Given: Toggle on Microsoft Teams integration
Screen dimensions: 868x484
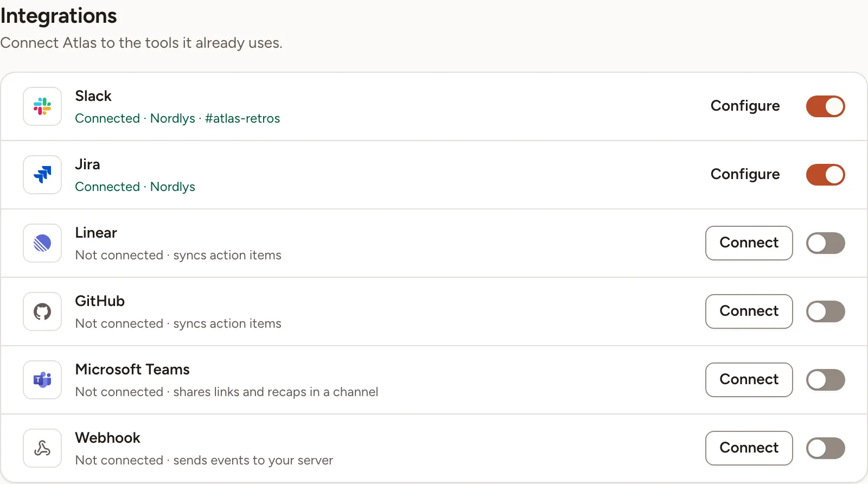Looking at the screenshot, I should [x=826, y=380].
